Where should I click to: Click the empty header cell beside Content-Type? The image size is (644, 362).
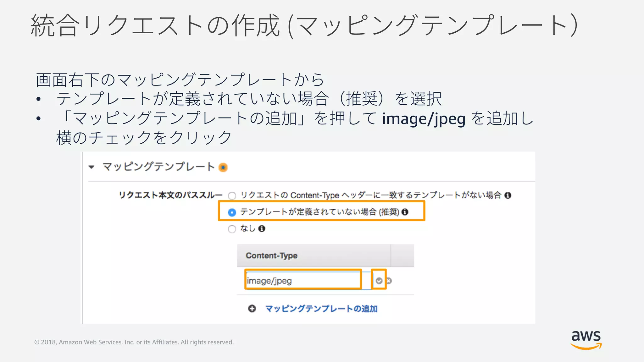click(x=402, y=256)
